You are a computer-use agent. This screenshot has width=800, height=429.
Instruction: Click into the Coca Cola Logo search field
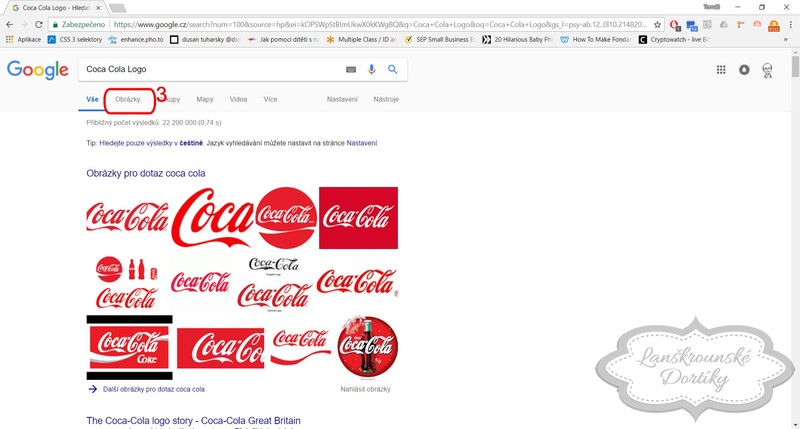[x=210, y=69]
